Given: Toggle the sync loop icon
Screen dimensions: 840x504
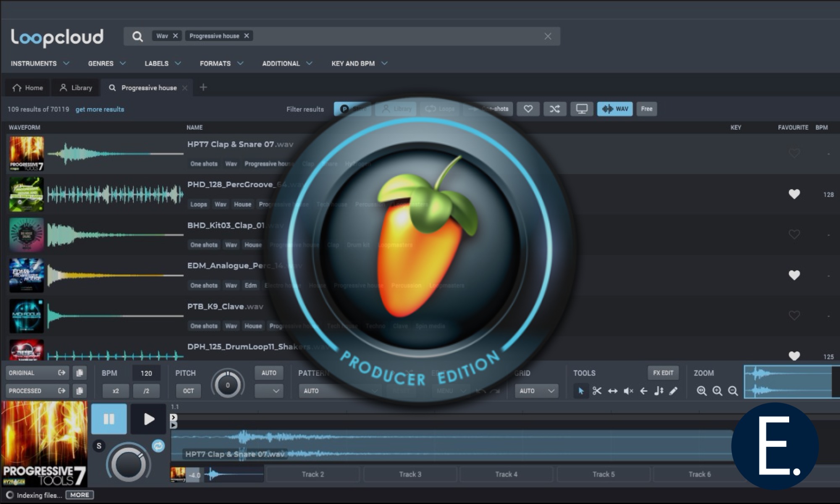Looking at the screenshot, I should (158, 446).
